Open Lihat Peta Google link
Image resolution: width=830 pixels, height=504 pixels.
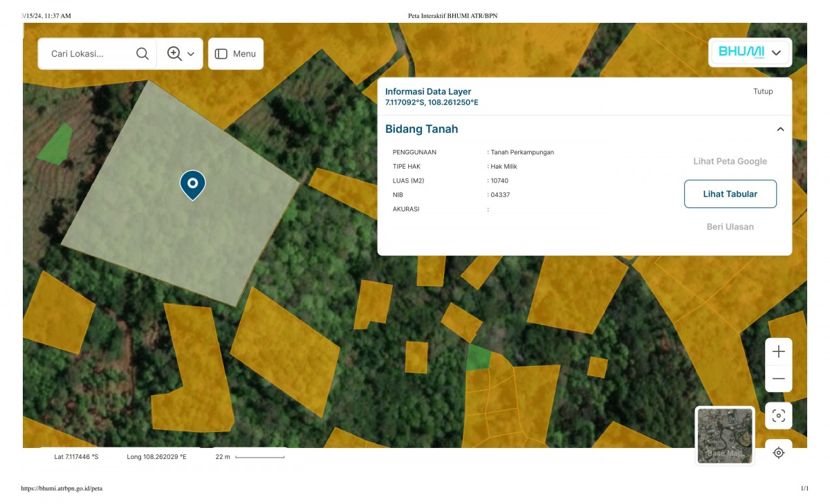730,161
